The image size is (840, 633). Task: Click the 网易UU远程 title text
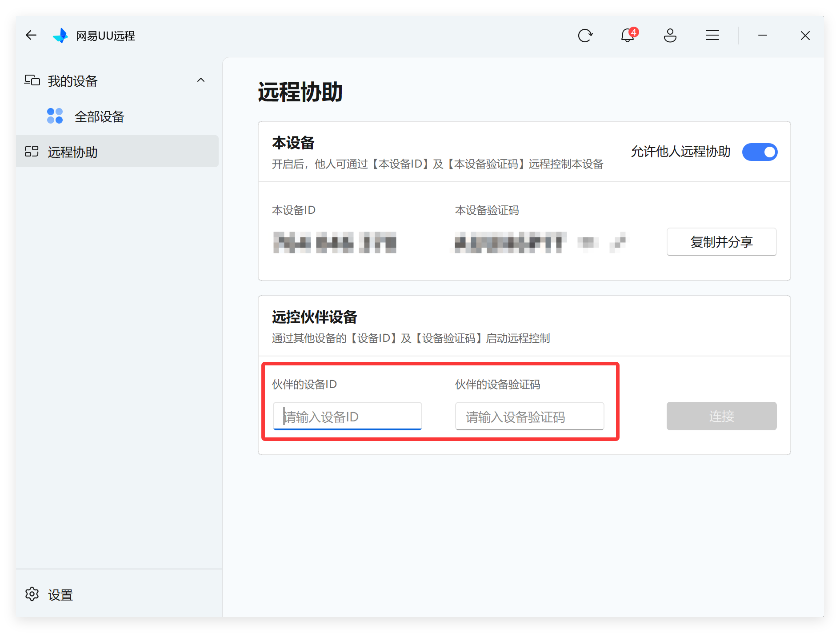pos(106,36)
